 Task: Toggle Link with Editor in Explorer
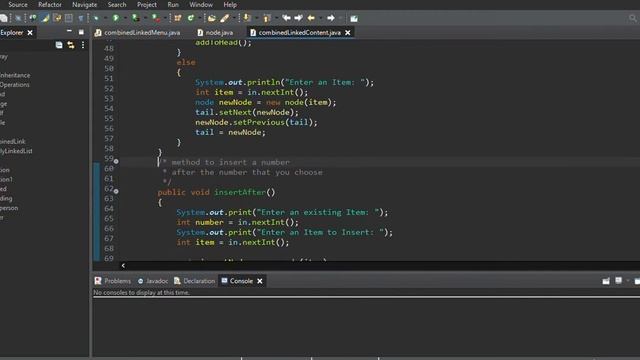coord(71,45)
